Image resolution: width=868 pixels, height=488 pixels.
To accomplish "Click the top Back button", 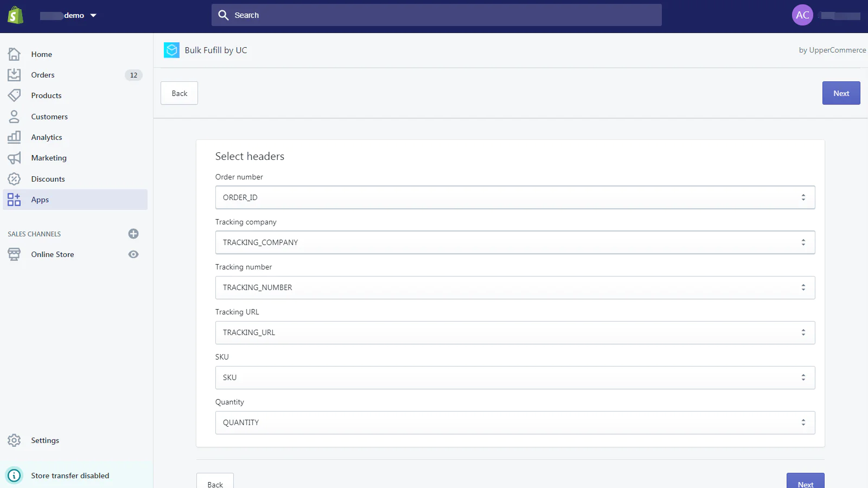I will (x=179, y=93).
